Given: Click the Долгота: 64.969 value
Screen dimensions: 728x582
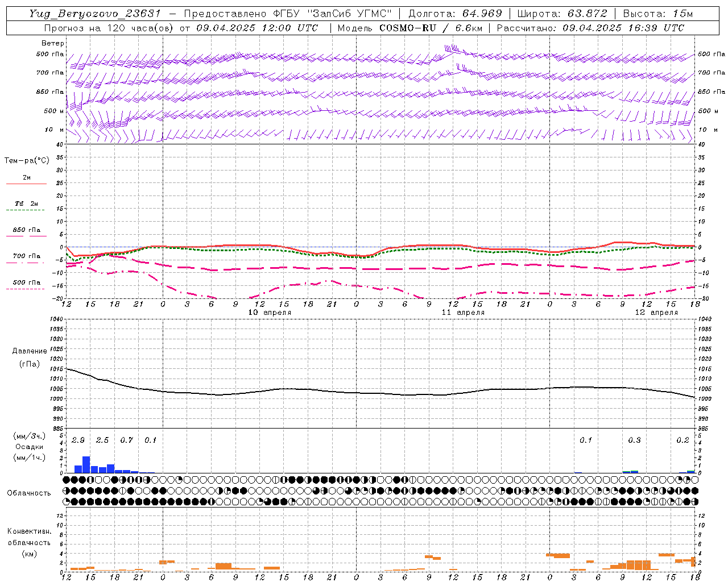Looking at the screenshot, I should click(455, 14).
